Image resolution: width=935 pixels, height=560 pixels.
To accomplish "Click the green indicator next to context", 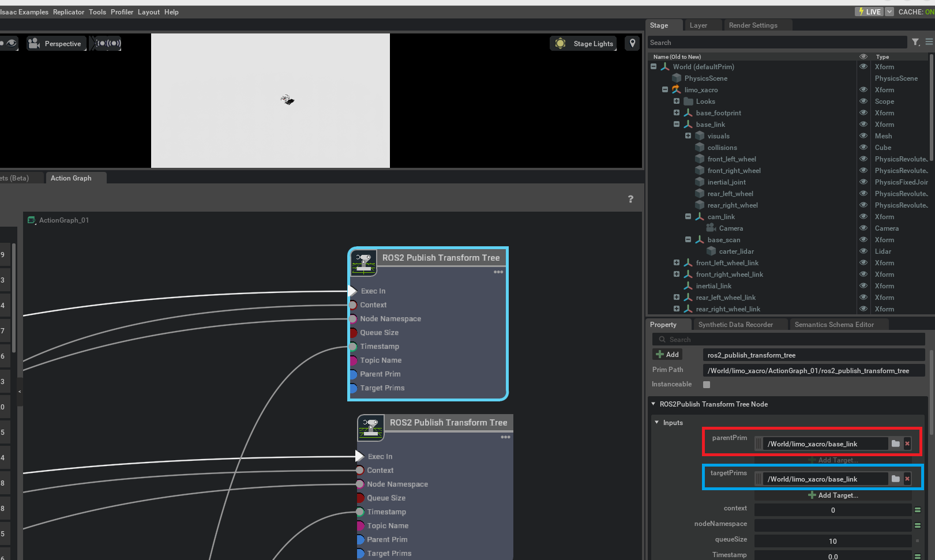I will click(918, 510).
